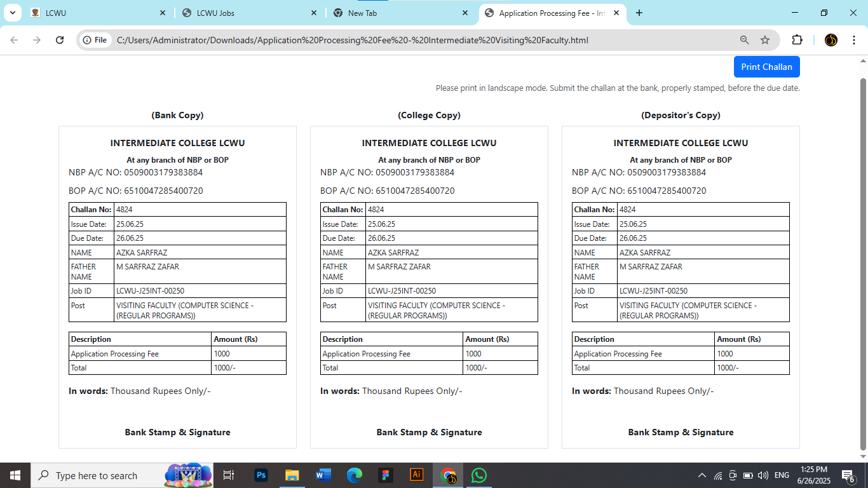The height and width of the screenshot is (488, 868).
Task: Click Bank Stamp & Signature in College Copy
Action: 429,432
